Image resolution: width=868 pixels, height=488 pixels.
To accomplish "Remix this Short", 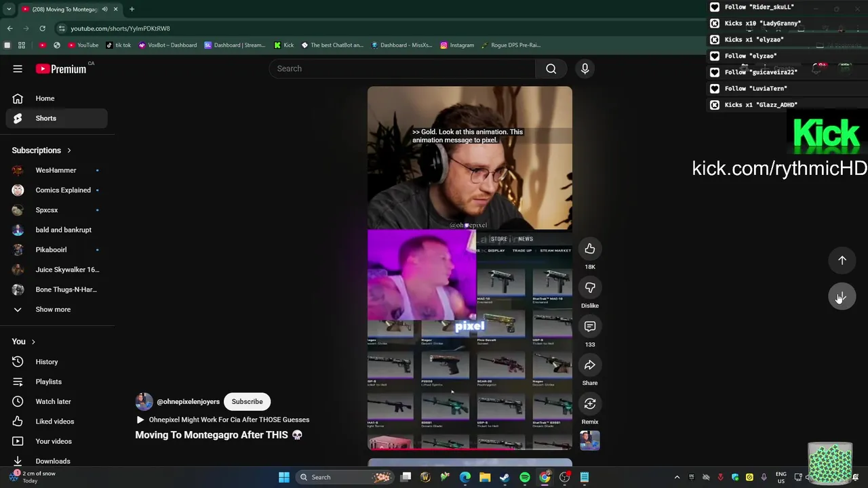I will point(590,403).
